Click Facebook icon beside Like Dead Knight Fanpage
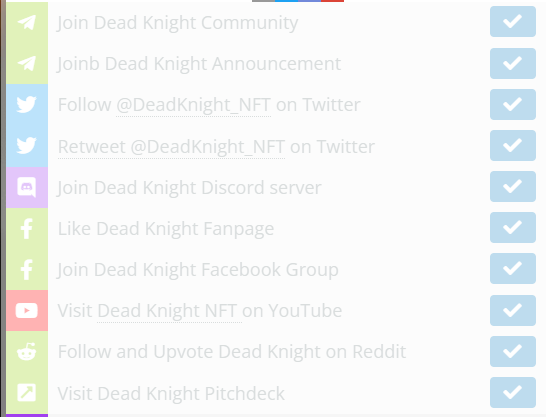Screen dimensions: 546x417 pyautogui.click(x=27, y=228)
